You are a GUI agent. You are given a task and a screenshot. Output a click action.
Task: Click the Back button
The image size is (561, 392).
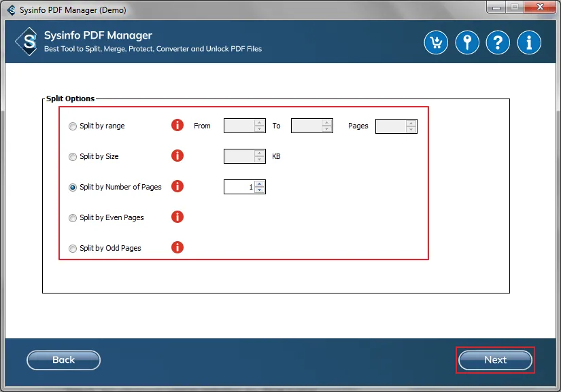point(63,360)
